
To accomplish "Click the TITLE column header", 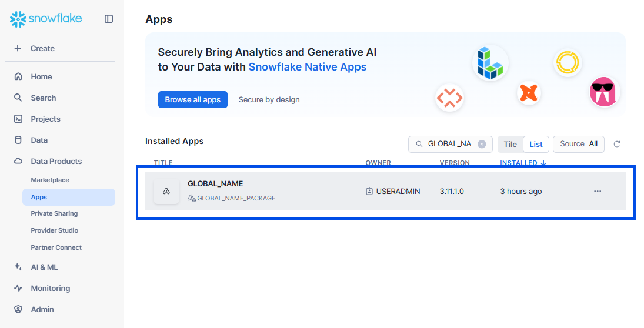I will (163, 163).
